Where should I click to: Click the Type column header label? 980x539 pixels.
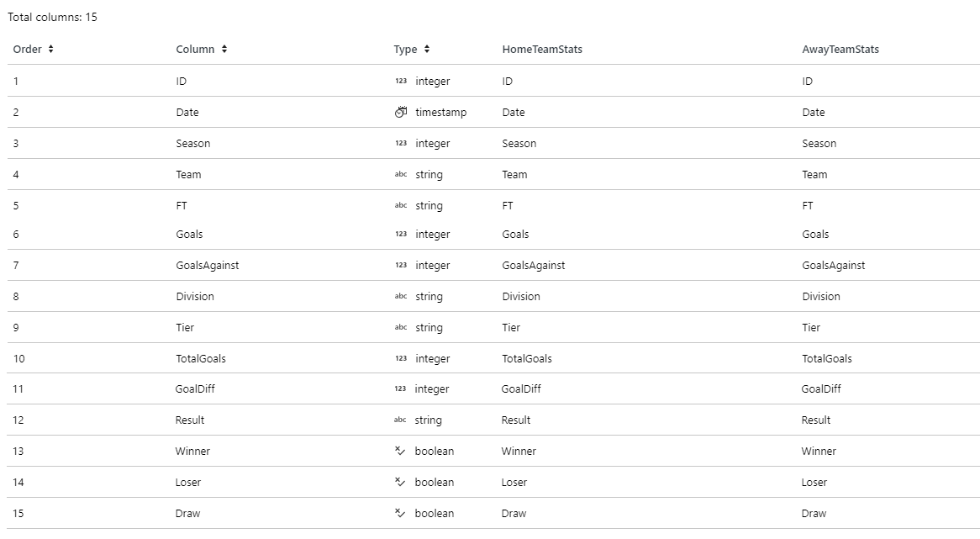pos(405,50)
